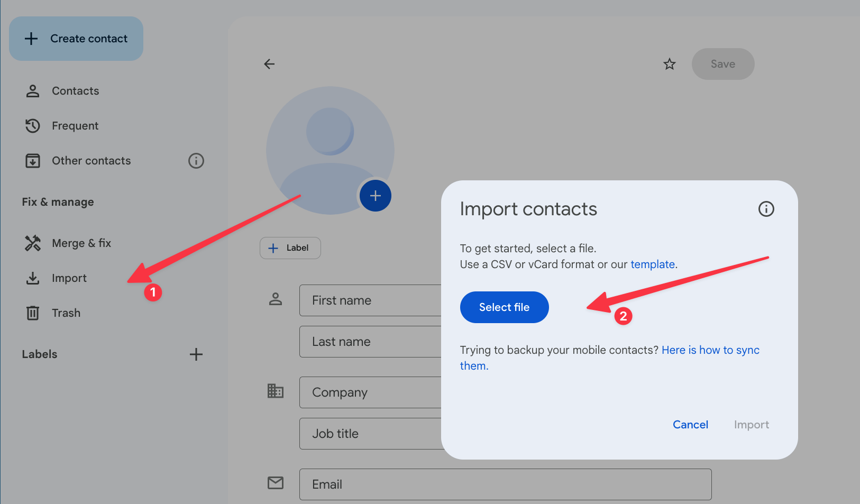Screen dimensions: 860x504
Task: Click the Import contacts dialog title
Action: click(x=528, y=209)
